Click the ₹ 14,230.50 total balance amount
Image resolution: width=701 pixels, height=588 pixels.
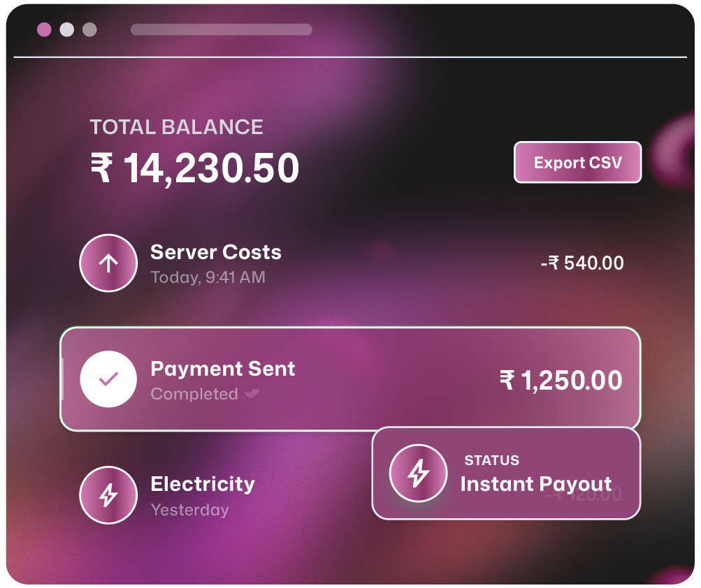pos(195,168)
